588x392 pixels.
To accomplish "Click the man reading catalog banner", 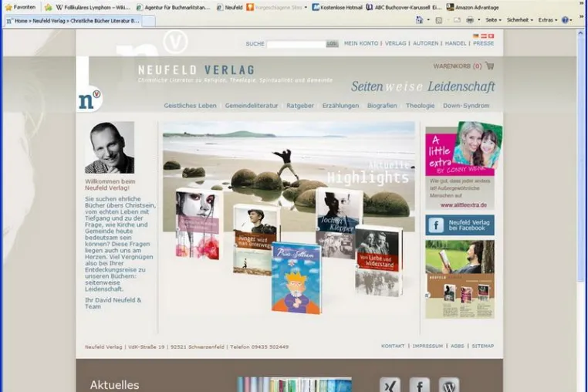I will (x=460, y=279).
